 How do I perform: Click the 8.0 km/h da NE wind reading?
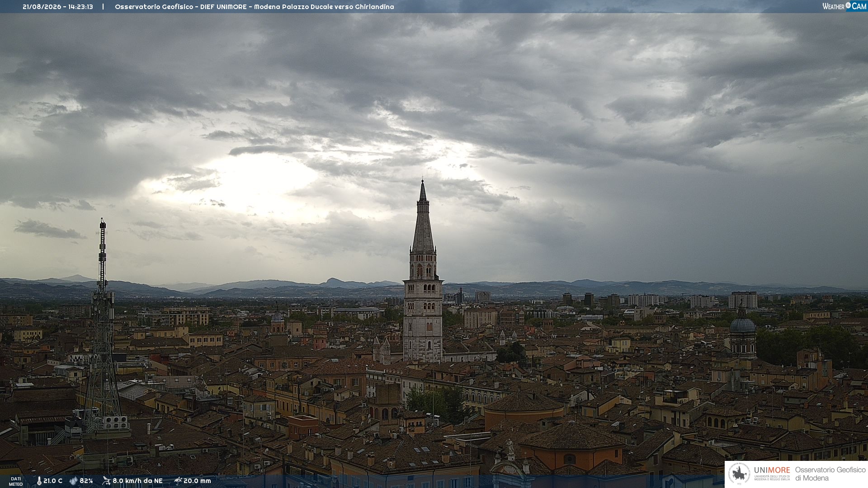tap(137, 481)
